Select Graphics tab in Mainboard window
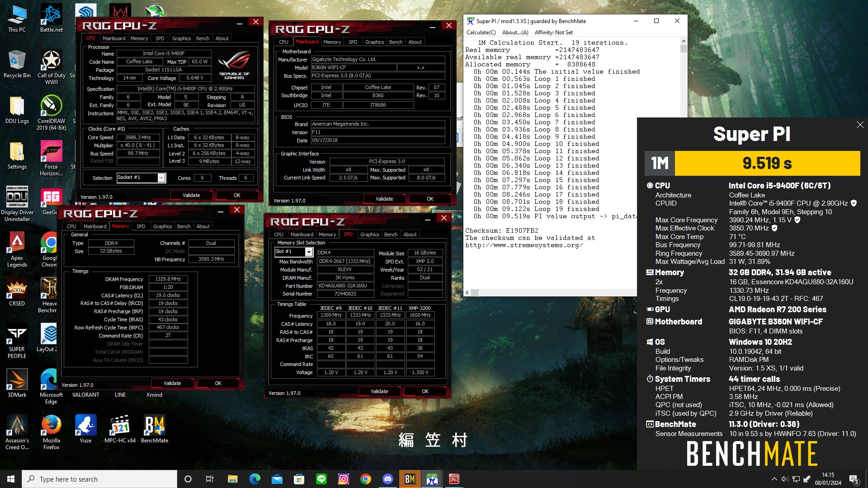Viewport: 868px width, 488px height. pyautogui.click(x=374, y=42)
